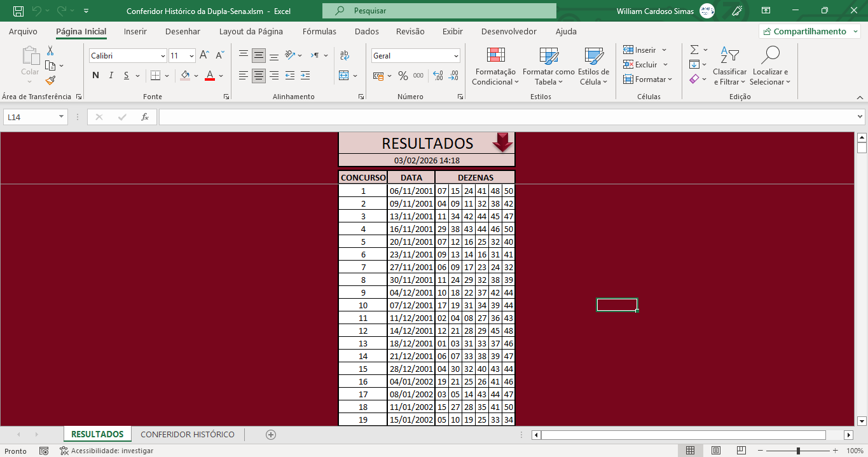Switch to the Layout da Página tab
The image size is (868, 457).
[251, 31]
